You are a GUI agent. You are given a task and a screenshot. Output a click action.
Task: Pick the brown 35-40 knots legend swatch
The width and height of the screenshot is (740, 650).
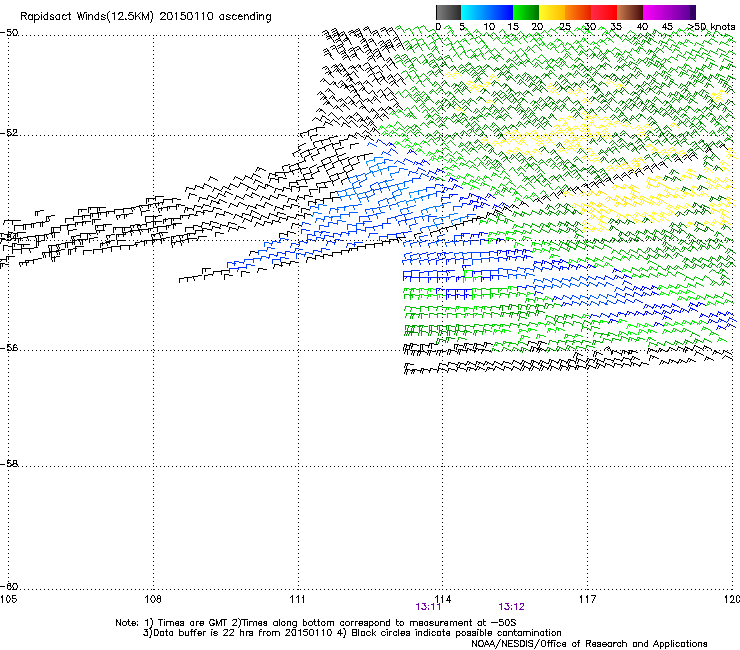coord(630,12)
